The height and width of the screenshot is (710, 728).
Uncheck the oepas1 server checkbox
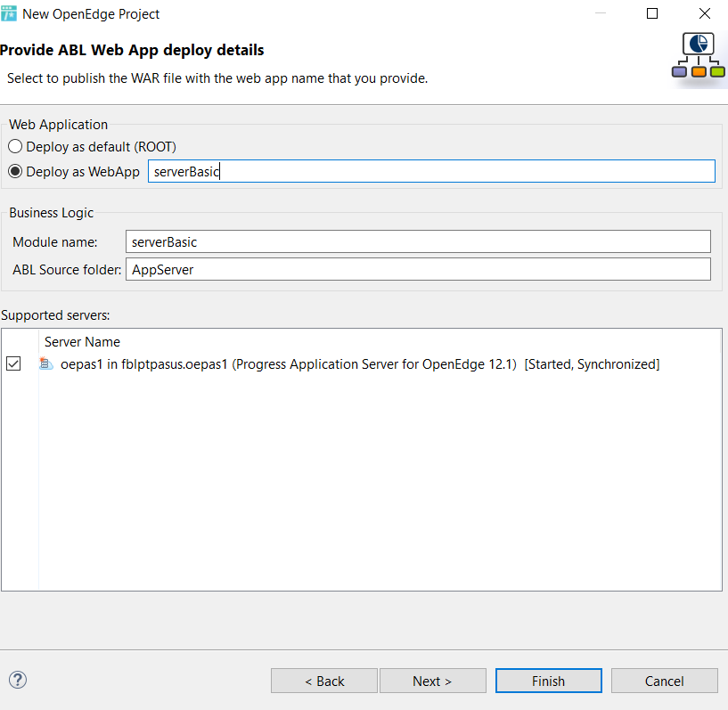pos(13,363)
